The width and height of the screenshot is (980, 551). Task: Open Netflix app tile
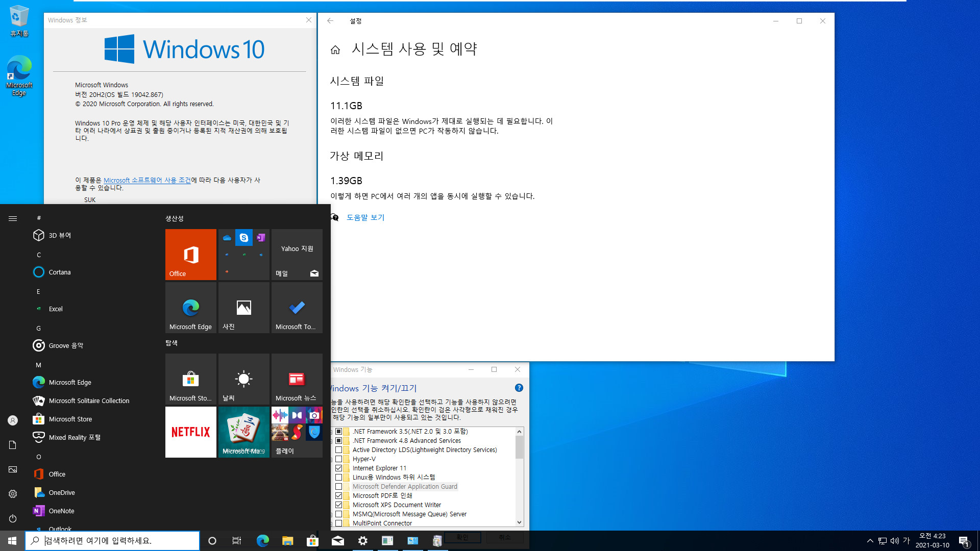(190, 431)
